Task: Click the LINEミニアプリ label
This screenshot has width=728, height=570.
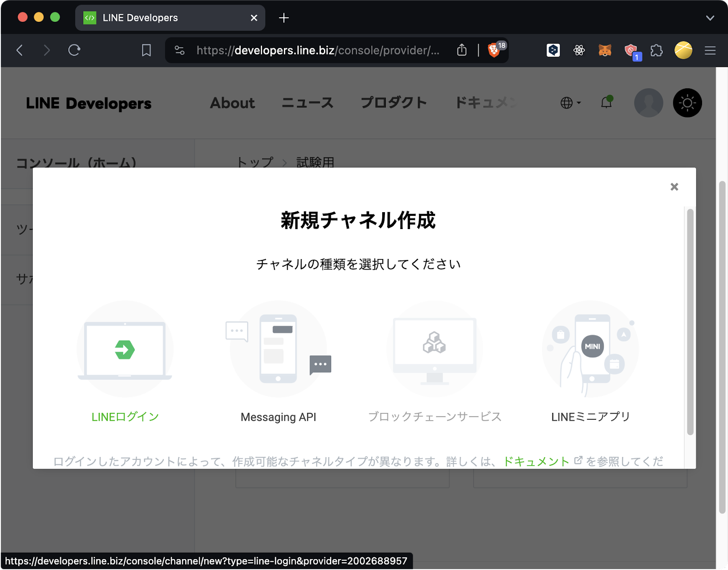Action: click(x=591, y=417)
